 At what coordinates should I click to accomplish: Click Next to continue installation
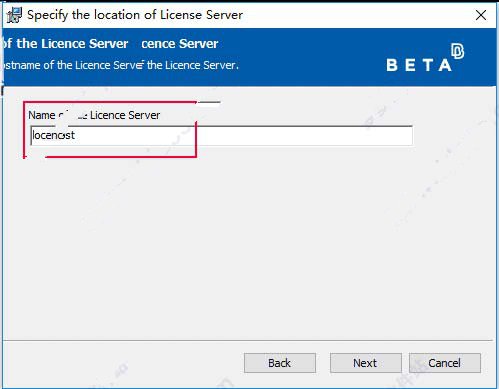click(366, 363)
